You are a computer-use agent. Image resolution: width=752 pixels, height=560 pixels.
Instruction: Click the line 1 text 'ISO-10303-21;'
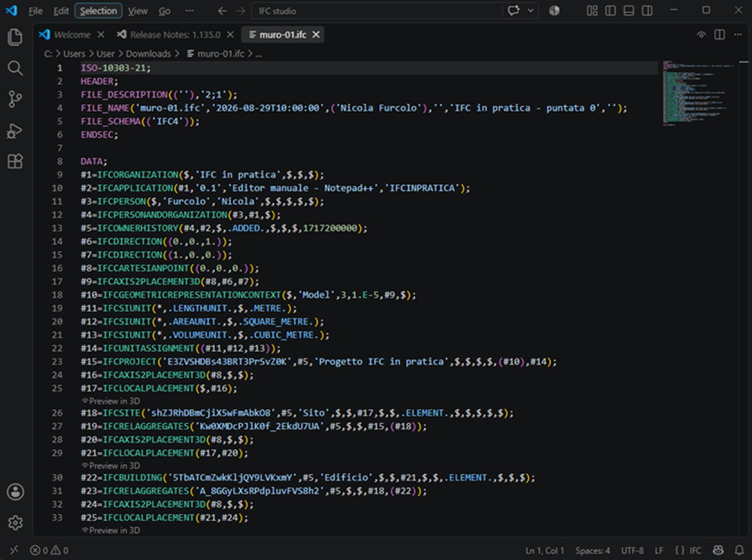pos(116,68)
